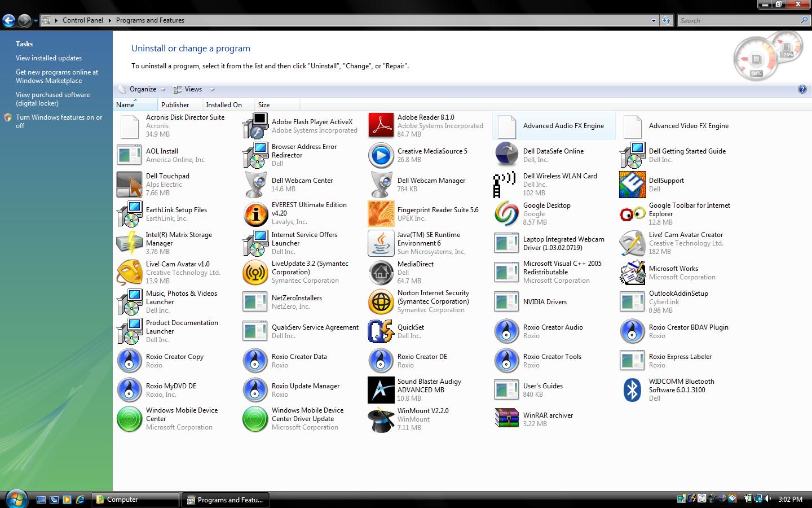Sort by the Name column header
This screenshot has height=508, width=812.
(135, 105)
